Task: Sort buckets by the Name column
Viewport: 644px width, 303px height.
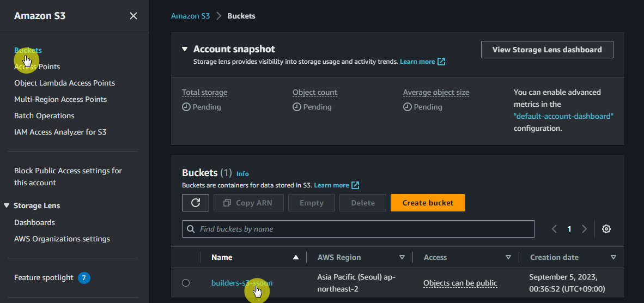Action: pos(295,257)
